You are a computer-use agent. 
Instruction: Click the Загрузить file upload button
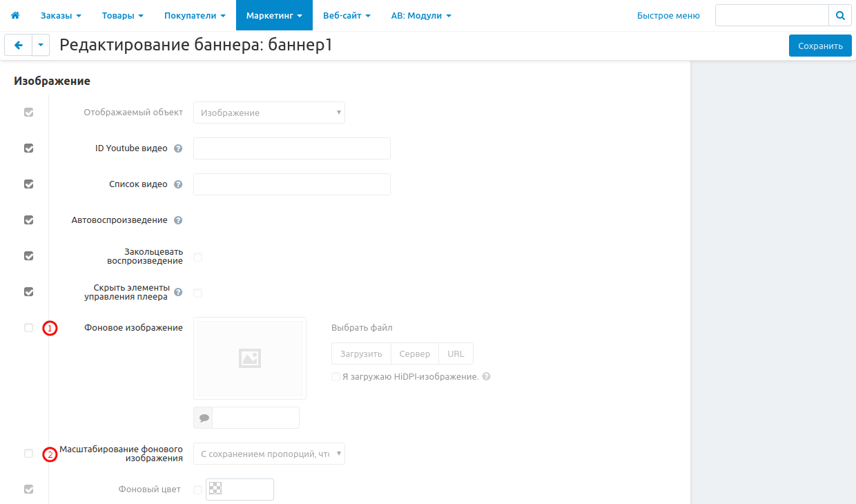tap(361, 353)
